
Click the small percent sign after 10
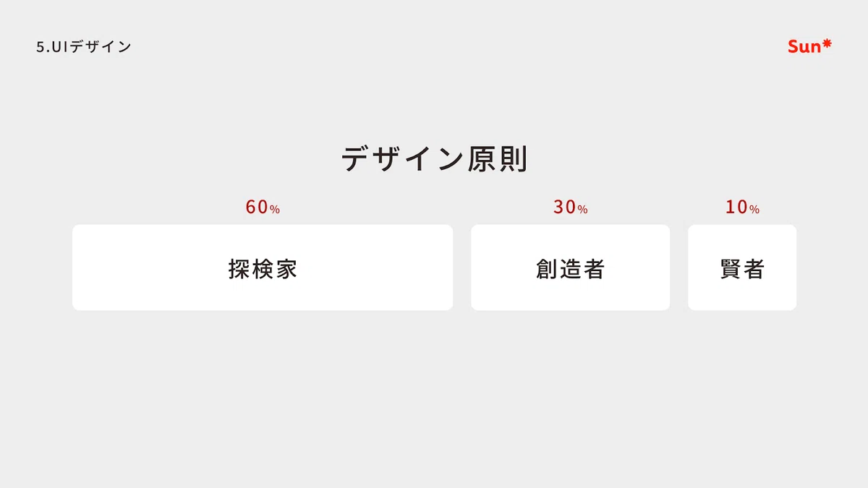pos(754,210)
